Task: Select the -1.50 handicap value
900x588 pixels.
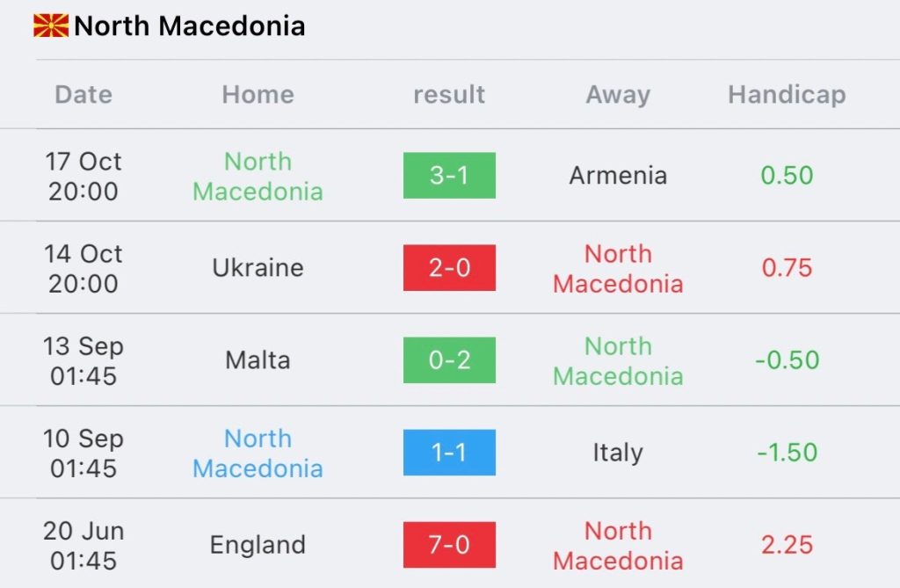Action: (x=787, y=453)
